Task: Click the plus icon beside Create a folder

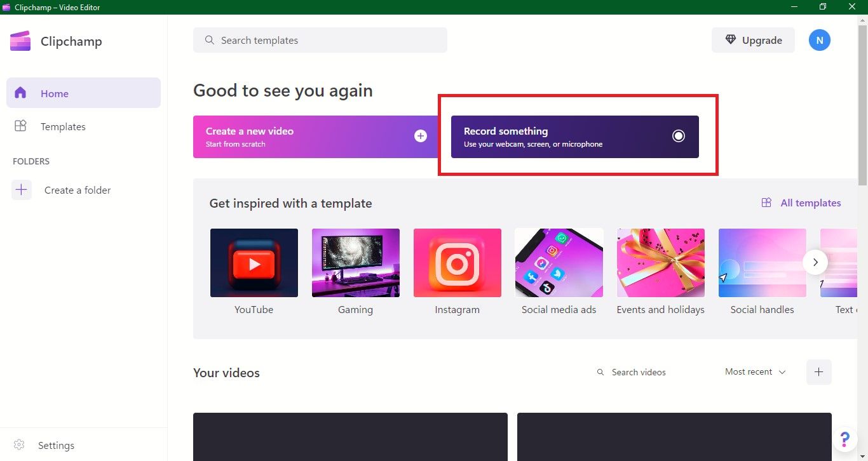Action: tap(22, 189)
